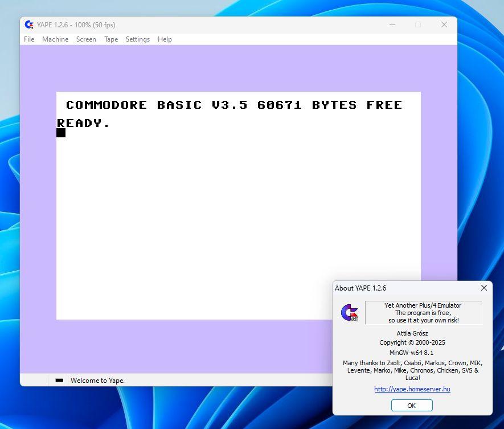Viewport: 504px width, 429px height.
Task: Open the yape.homeserver.hu link
Action: pos(412,389)
